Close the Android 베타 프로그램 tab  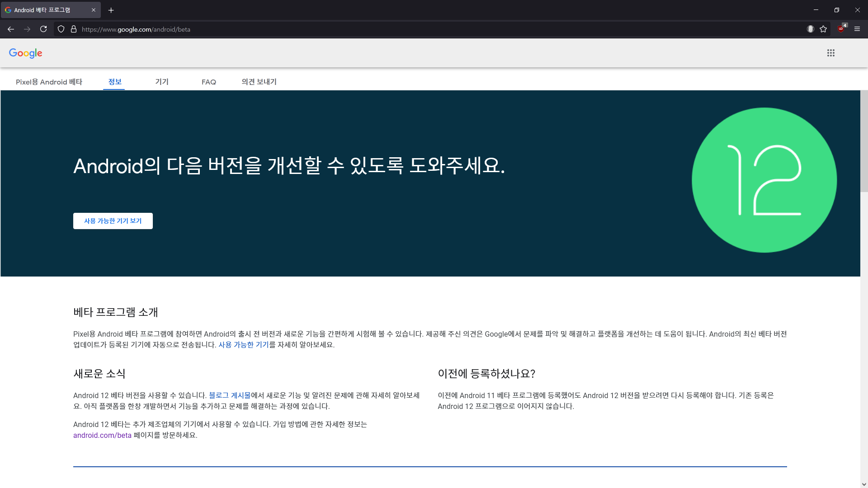click(x=94, y=10)
